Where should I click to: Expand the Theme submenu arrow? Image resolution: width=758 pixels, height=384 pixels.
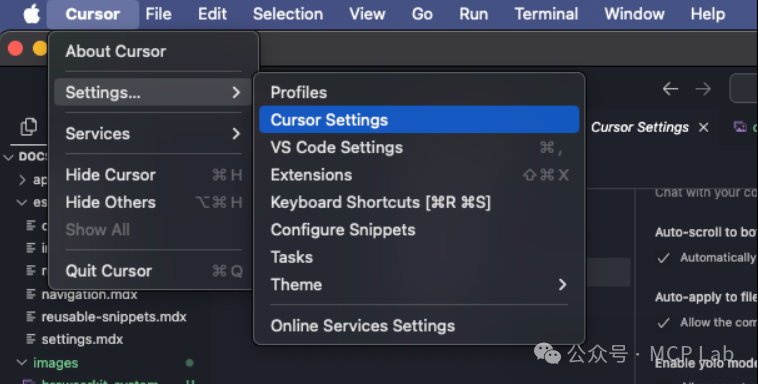(562, 284)
